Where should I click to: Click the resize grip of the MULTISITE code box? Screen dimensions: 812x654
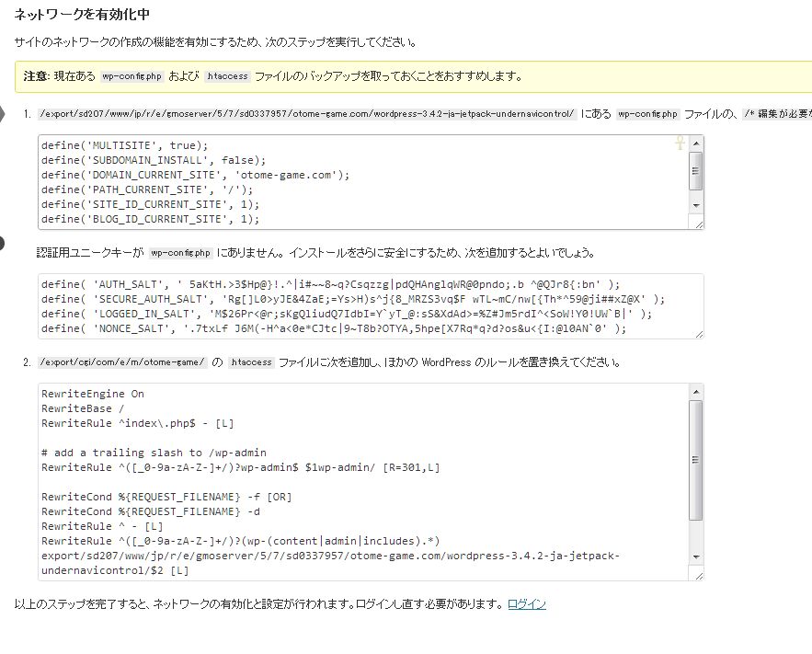(699, 224)
